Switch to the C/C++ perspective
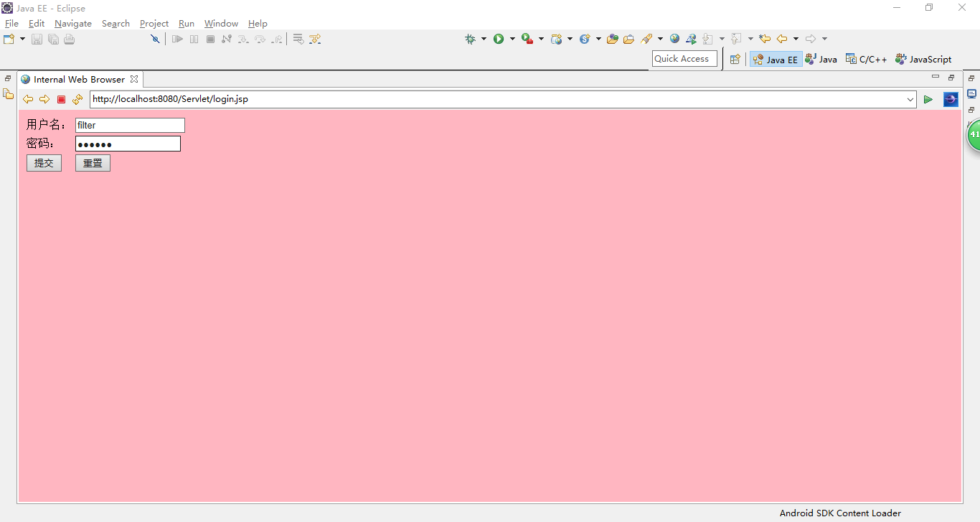The width and height of the screenshot is (980, 522). [x=866, y=60]
